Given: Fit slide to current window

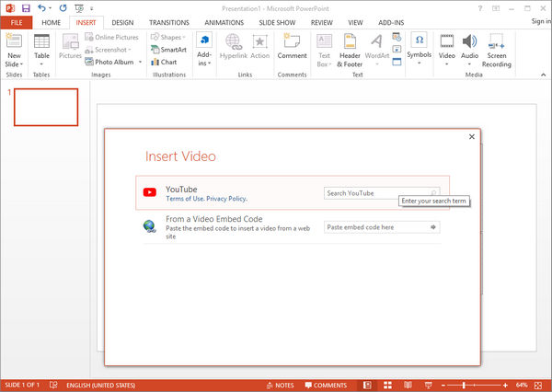Looking at the screenshot, I should [x=538, y=386].
